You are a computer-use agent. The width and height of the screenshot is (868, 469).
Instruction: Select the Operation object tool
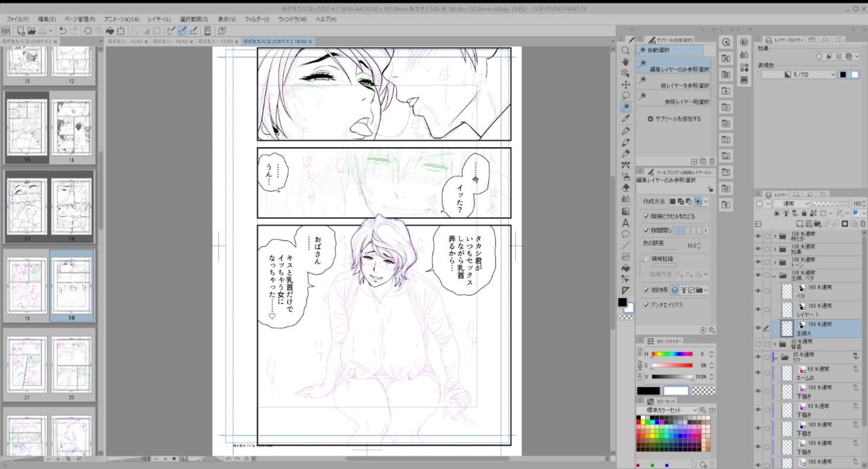point(625,73)
